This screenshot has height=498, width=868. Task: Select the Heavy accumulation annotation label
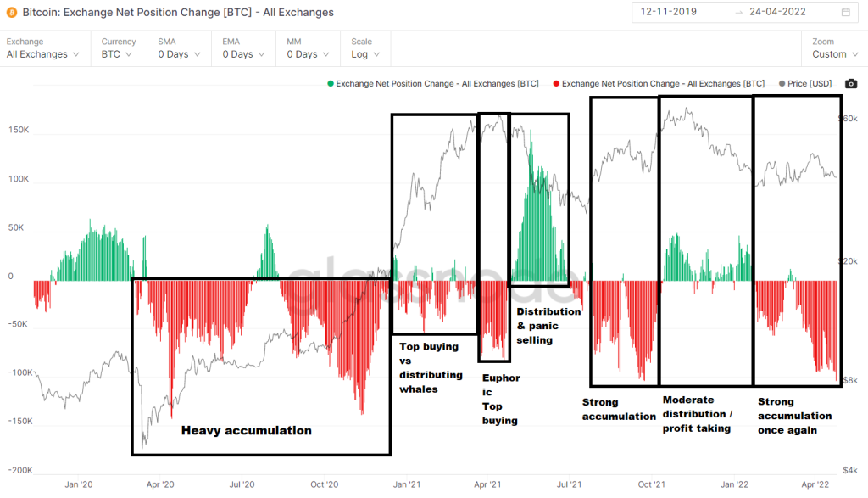pos(246,431)
